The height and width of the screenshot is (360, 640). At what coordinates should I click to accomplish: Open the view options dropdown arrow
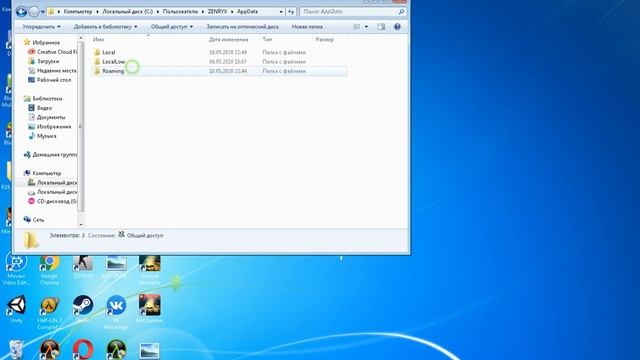coord(366,27)
